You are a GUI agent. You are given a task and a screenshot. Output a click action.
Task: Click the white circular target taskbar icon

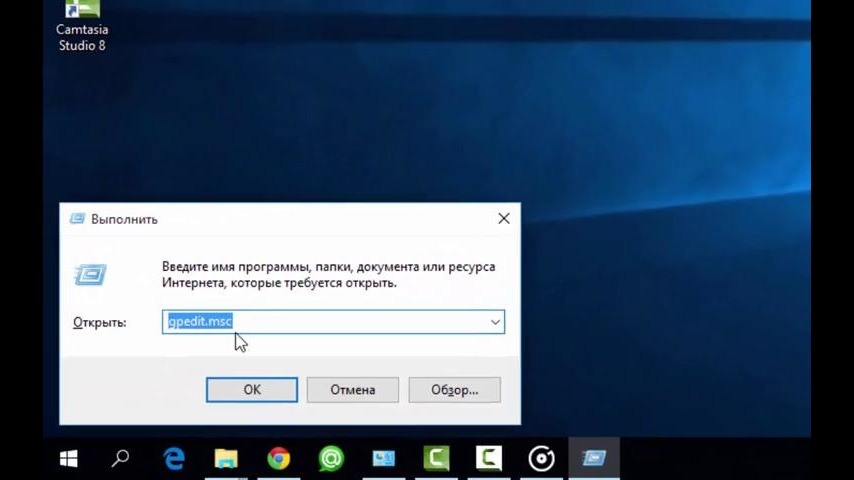541,458
